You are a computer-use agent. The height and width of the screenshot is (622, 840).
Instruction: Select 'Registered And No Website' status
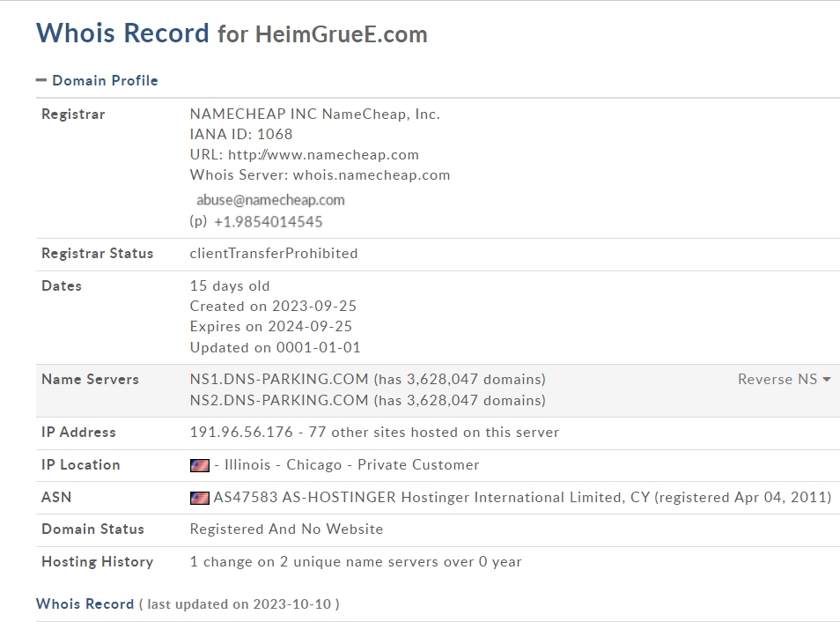[x=287, y=529]
